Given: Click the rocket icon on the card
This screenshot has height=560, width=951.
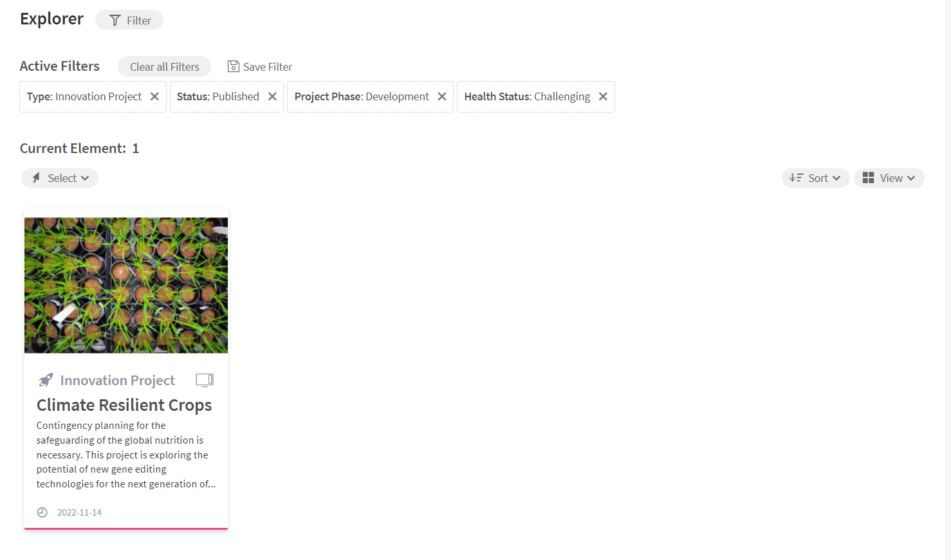Looking at the screenshot, I should (x=46, y=380).
